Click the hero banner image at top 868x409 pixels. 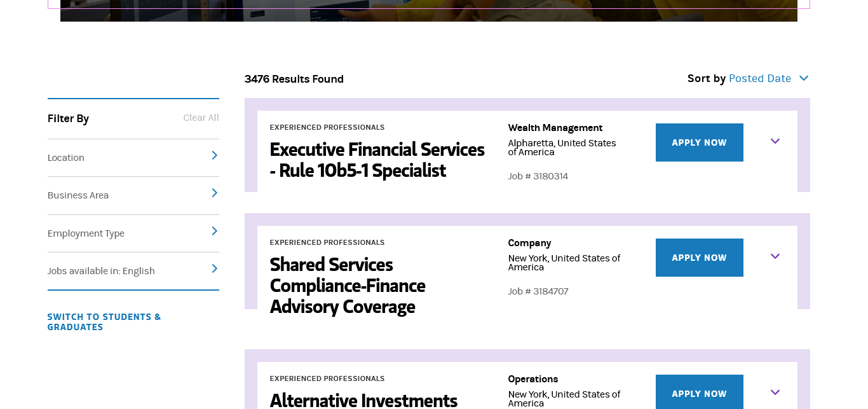[428, 11]
